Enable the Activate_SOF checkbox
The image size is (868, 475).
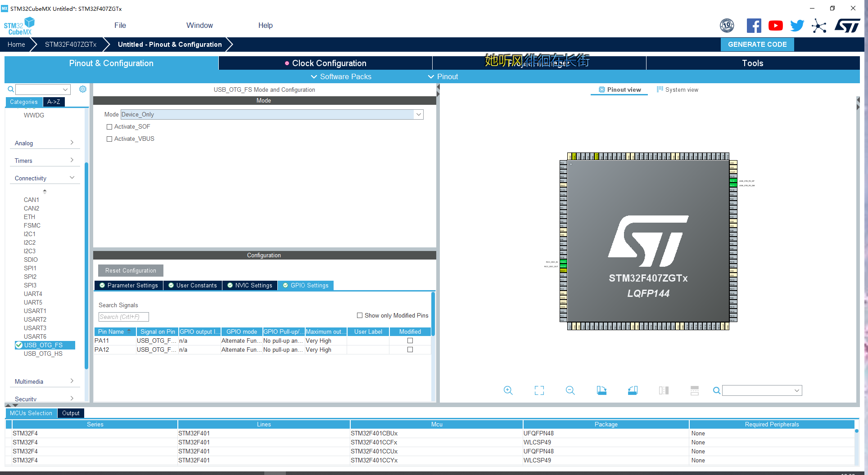(109, 127)
